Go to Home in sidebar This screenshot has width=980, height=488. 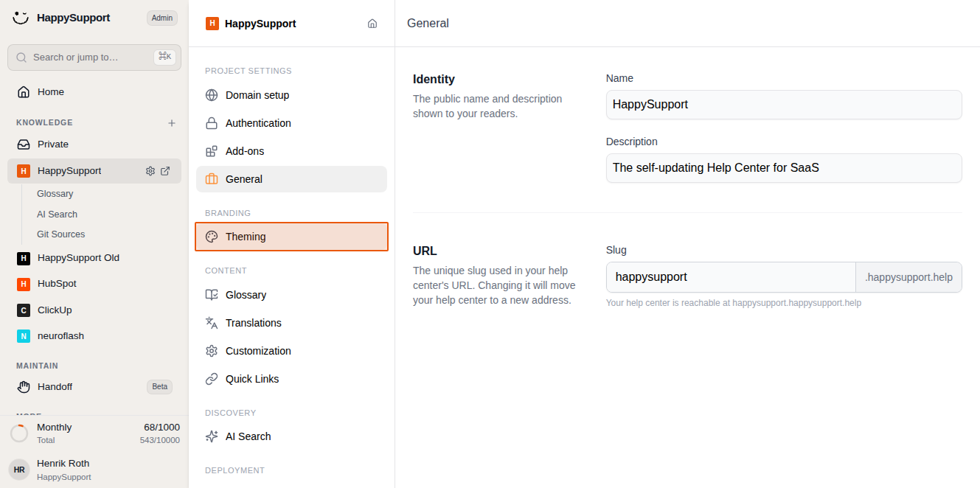(x=94, y=92)
